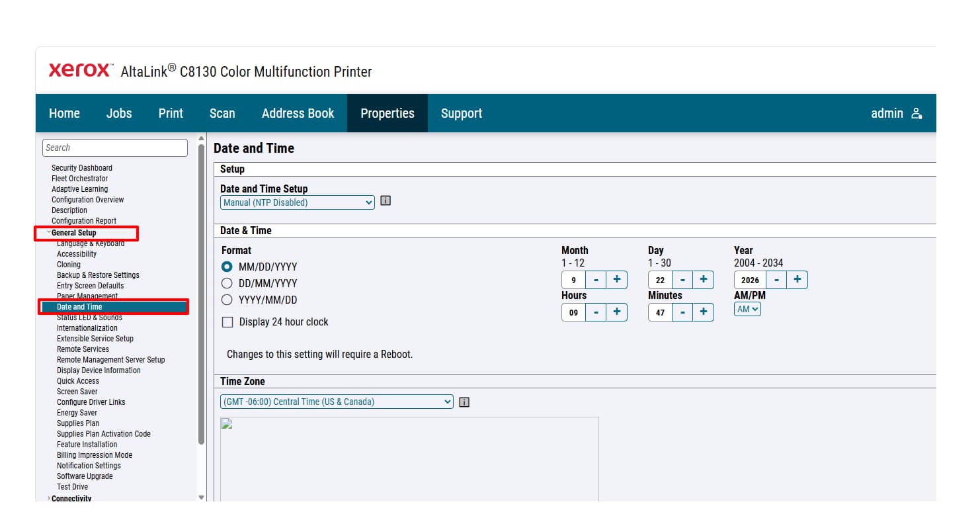This screenshot has width=980, height=516.
Task: Select MM/DD/YYYY date format
Action: [227, 267]
